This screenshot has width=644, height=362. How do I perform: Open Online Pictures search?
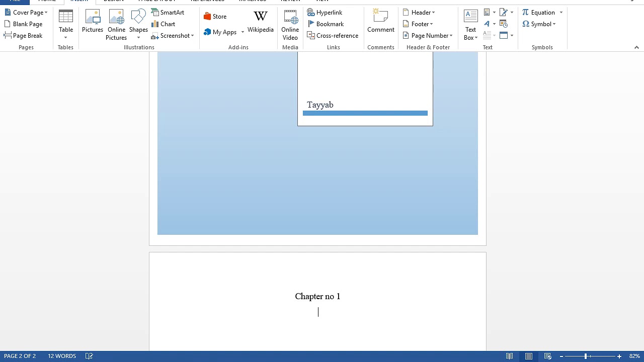(x=116, y=25)
